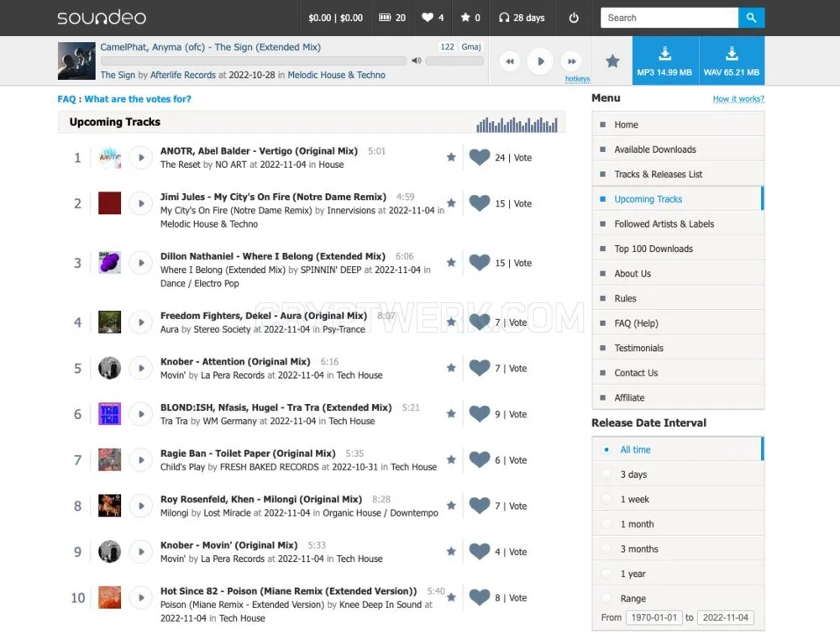Image resolution: width=840 pixels, height=635 pixels.
Task: Play Jimi Jules My City's On Fire preview
Action: click(x=141, y=203)
